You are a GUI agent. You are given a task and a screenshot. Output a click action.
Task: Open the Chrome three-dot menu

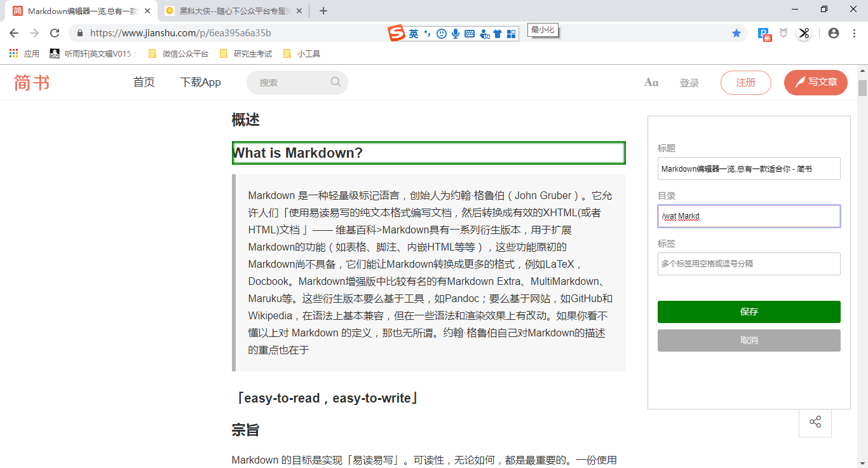tap(854, 32)
